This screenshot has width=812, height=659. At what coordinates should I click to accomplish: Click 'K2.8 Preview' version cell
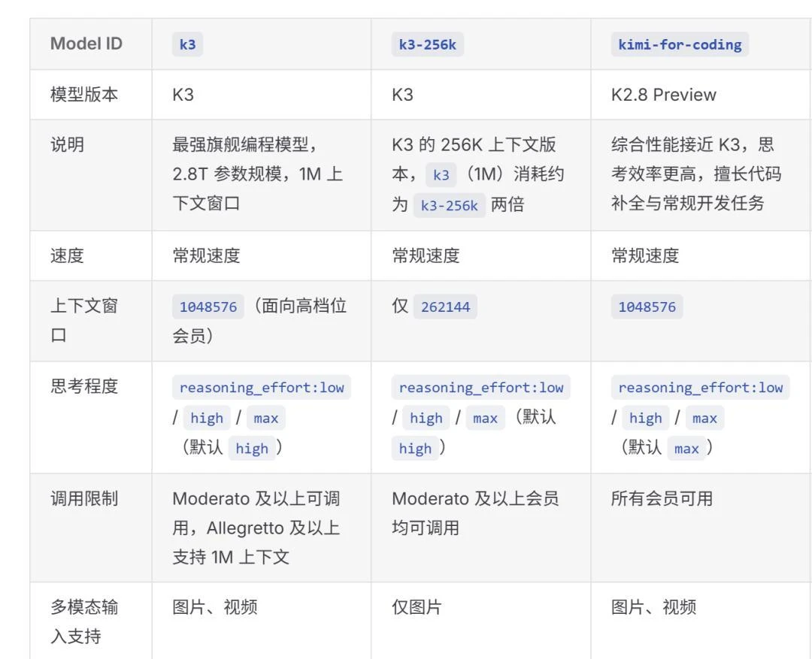[663, 95]
